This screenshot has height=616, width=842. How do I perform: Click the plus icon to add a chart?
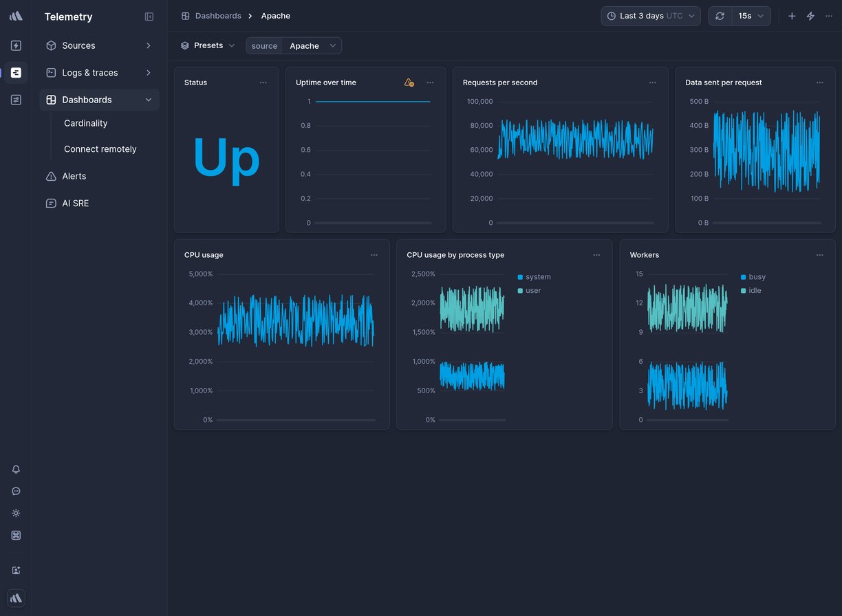click(x=792, y=16)
